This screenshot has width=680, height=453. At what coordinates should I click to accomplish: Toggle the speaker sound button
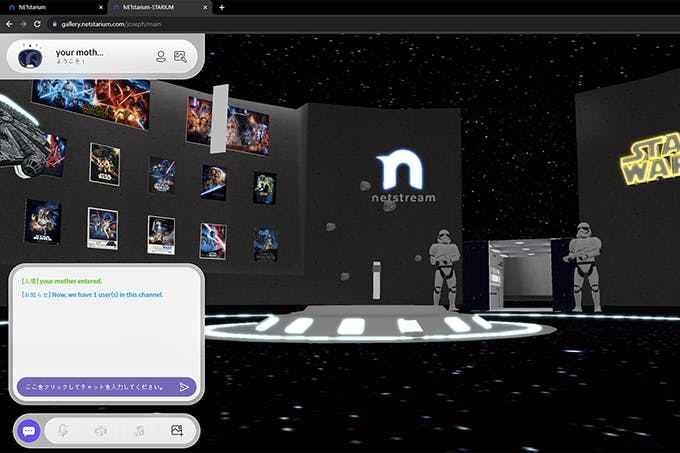click(100, 430)
